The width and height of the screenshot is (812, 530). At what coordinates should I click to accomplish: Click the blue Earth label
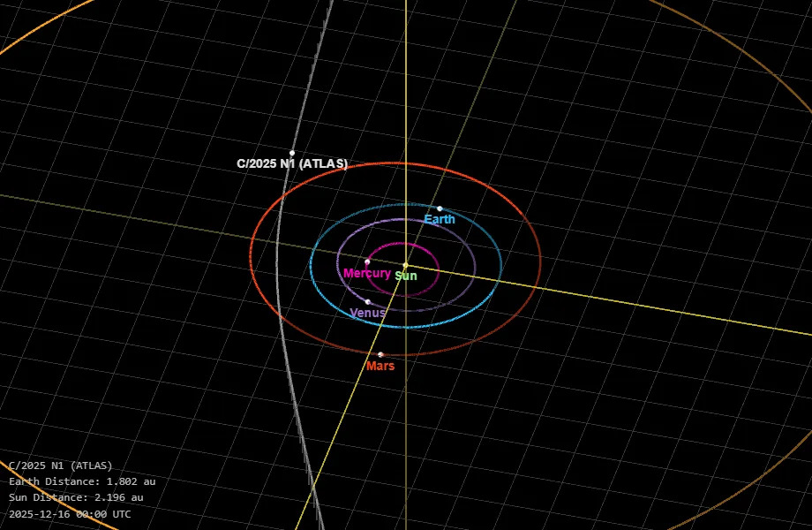click(x=440, y=220)
